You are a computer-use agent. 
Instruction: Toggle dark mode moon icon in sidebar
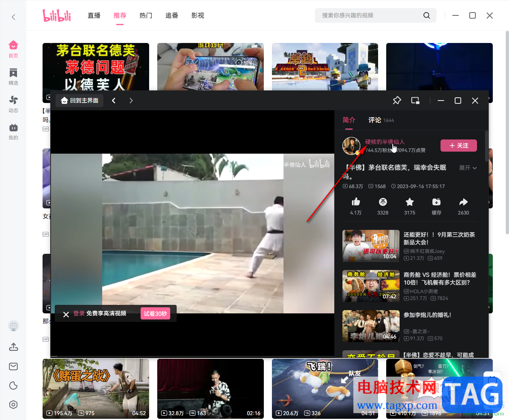click(x=13, y=386)
